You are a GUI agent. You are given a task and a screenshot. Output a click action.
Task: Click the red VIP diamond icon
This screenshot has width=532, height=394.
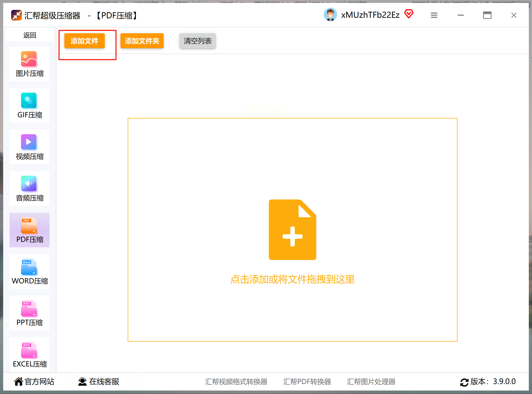point(409,14)
